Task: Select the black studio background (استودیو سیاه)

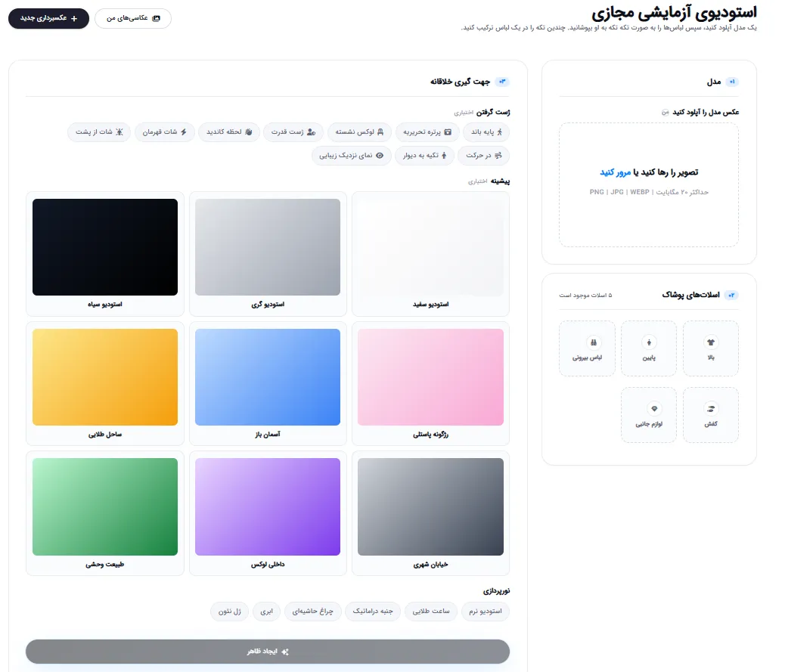Action: pos(105,254)
